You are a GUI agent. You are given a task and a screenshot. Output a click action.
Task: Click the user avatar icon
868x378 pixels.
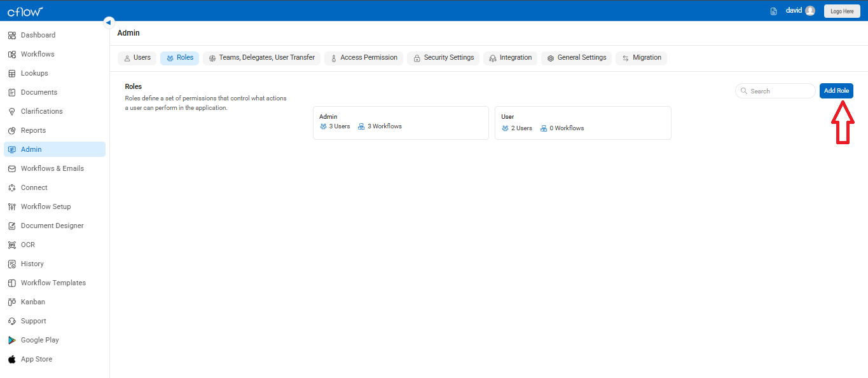click(809, 11)
